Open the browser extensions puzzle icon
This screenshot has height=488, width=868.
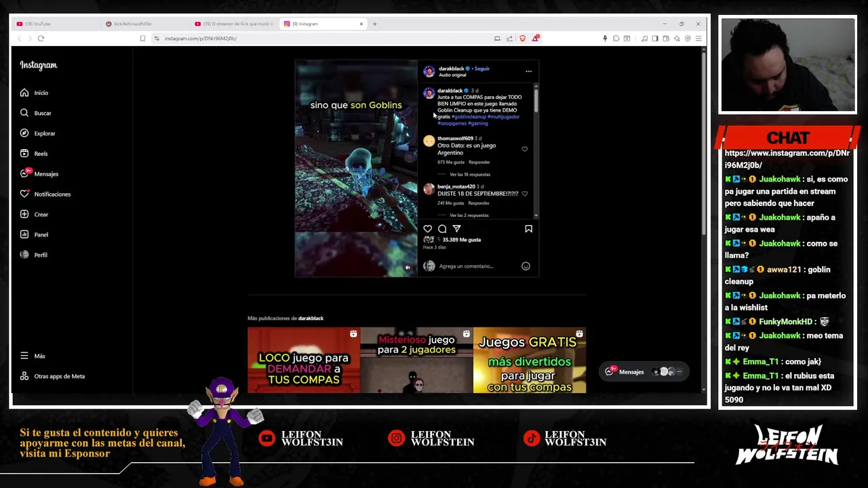616,39
